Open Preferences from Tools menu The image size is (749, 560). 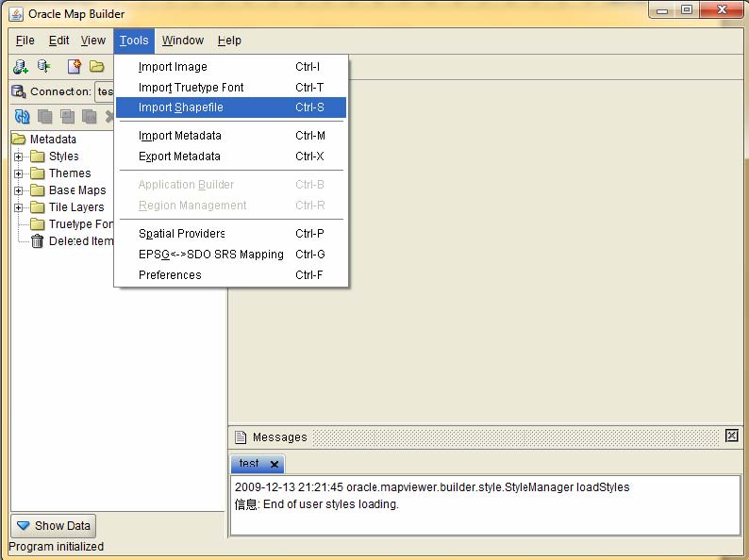click(x=231, y=275)
